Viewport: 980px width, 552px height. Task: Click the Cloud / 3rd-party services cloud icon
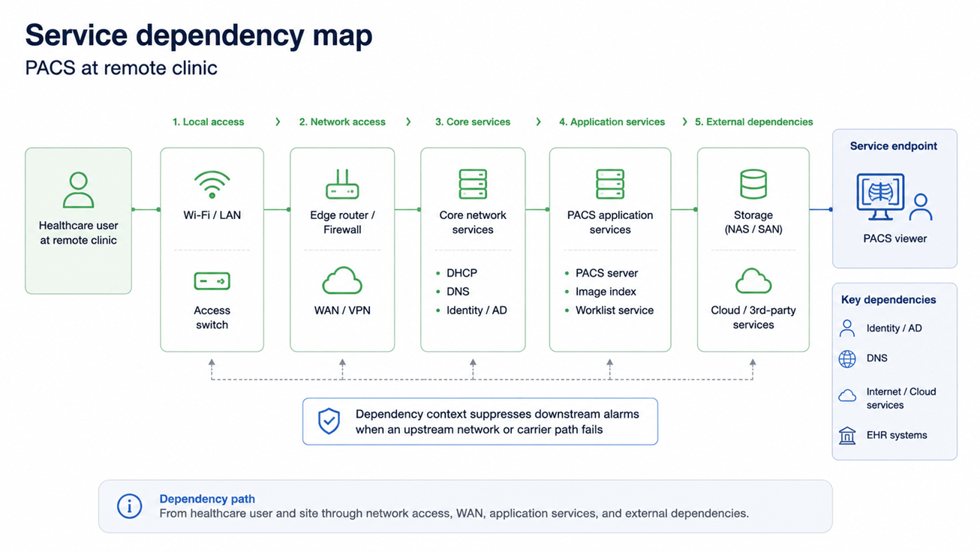click(753, 281)
